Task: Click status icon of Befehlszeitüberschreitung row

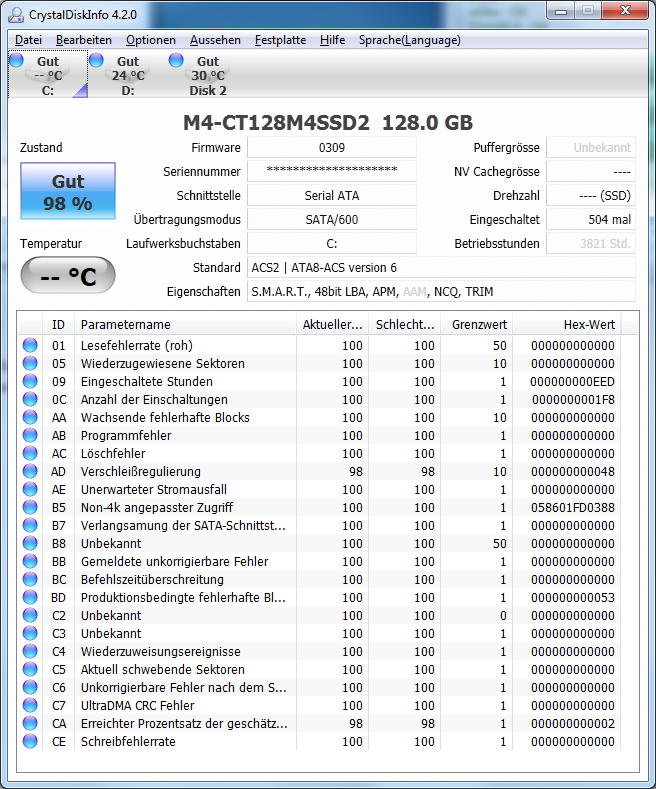Action: pos(30,579)
